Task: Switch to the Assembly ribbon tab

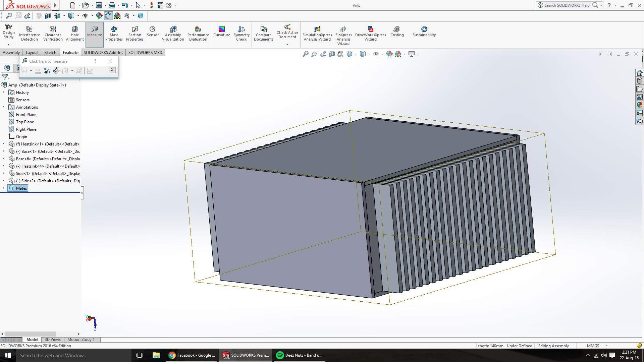Action: [x=11, y=53]
